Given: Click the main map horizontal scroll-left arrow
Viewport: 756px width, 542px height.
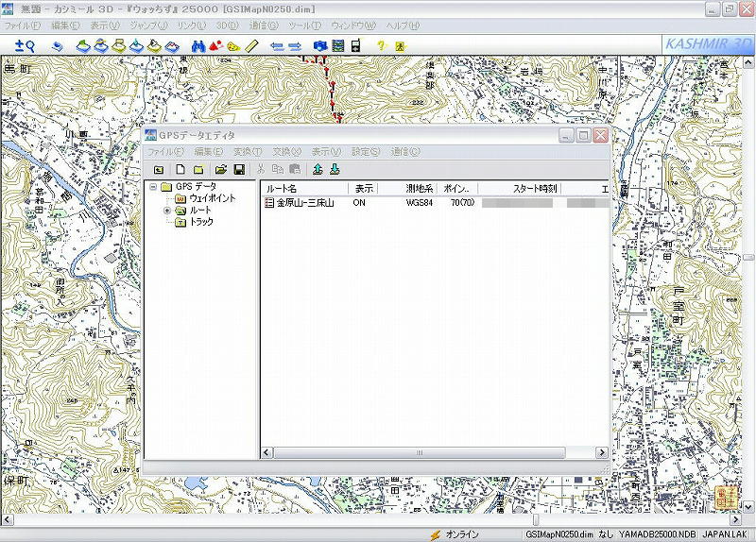Looking at the screenshot, I should click(x=7, y=520).
